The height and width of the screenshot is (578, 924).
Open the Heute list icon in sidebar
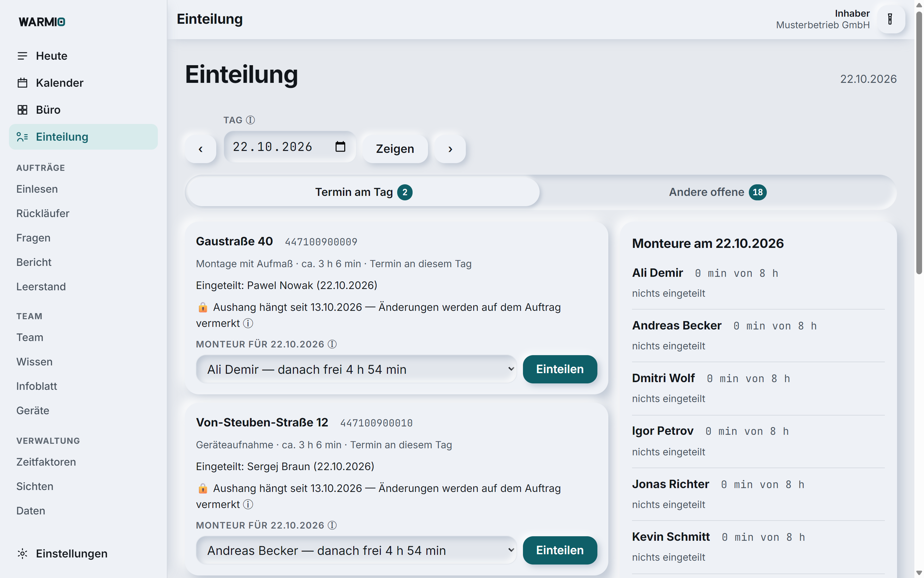click(22, 56)
